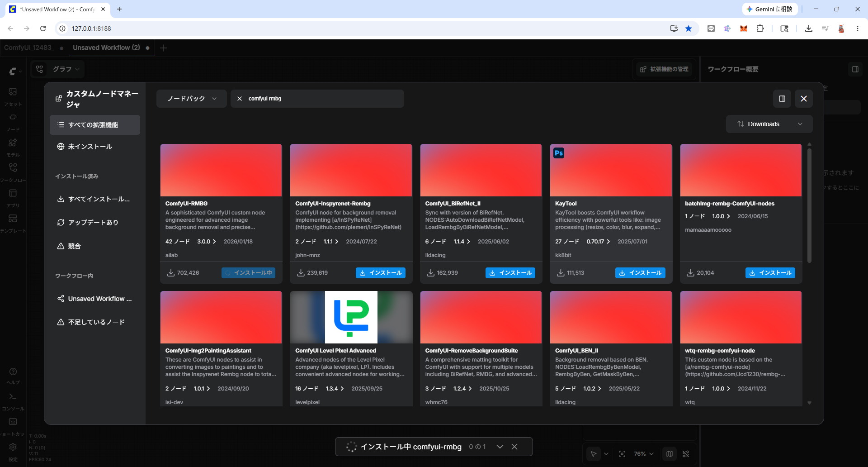The height and width of the screenshot is (467, 868).
Task: Open the ワークフロー sidebar panel
Action: pos(13,172)
